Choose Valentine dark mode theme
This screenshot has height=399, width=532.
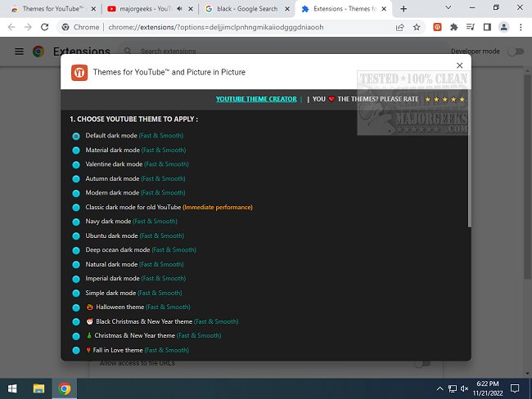tap(76, 164)
